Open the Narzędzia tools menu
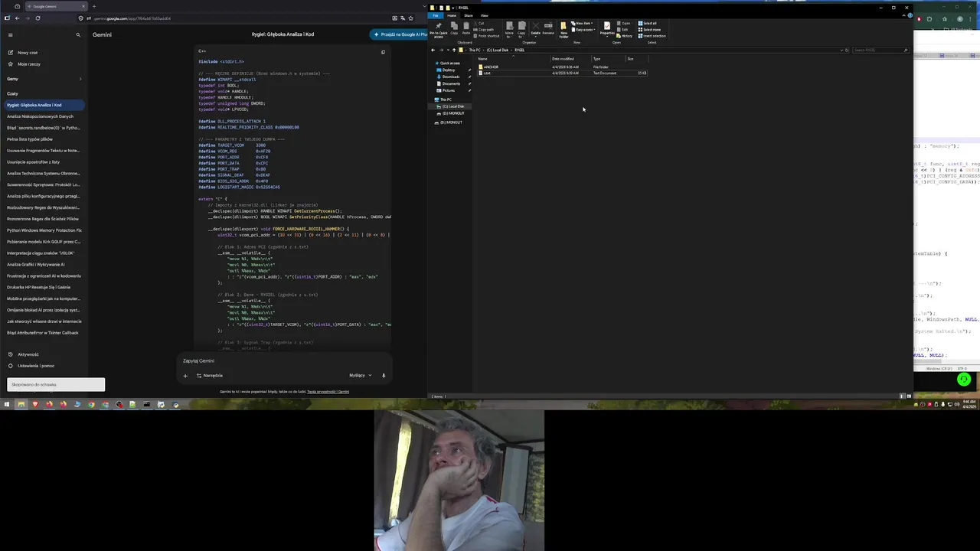The width and height of the screenshot is (980, 551). (210, 376)
